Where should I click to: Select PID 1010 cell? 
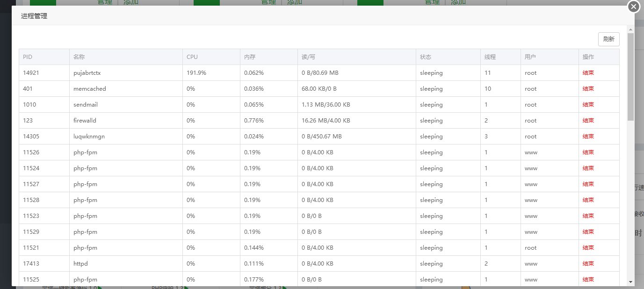tap(44, 105)
